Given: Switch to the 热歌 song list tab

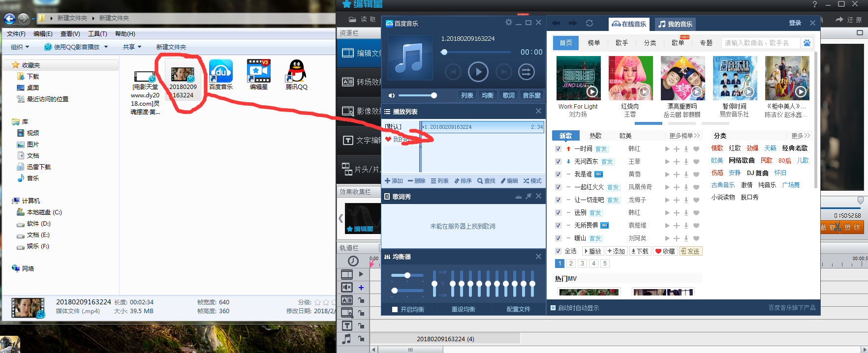Looking at the screenshot, I should pos(595,136).
